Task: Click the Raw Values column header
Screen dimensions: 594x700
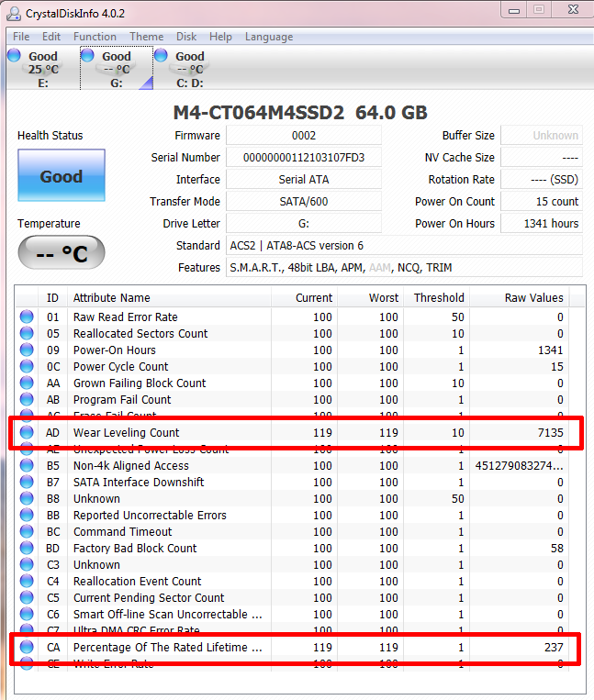Action: pyautogui.click(x=520, y=298)
